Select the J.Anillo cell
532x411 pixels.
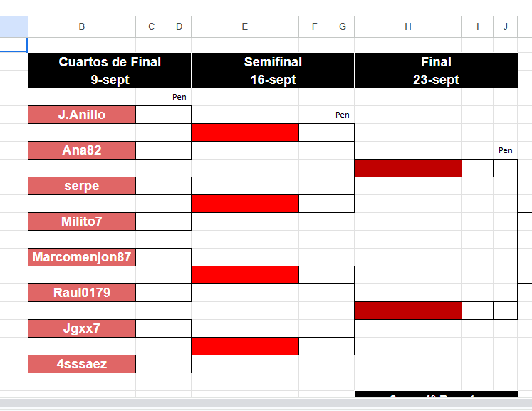(82, 115)
